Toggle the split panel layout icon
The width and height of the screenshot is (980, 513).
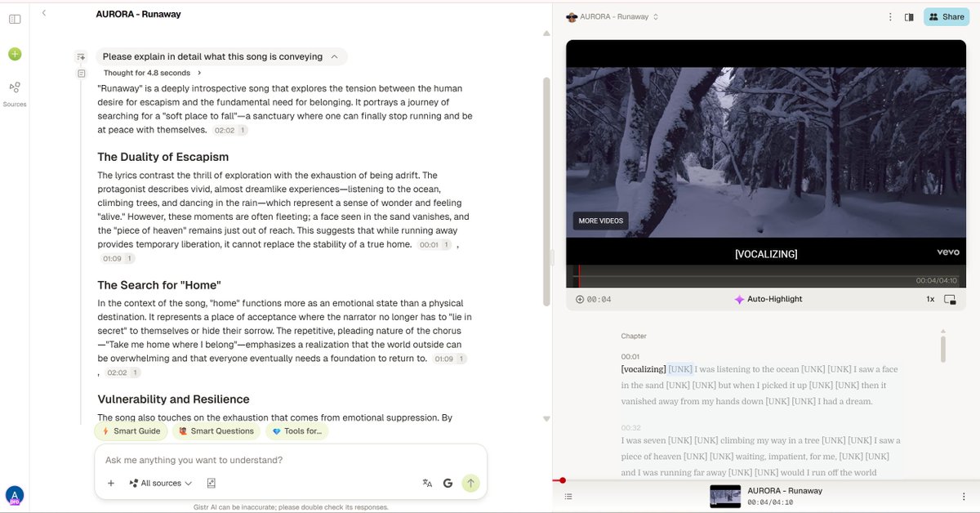point(909,16)
